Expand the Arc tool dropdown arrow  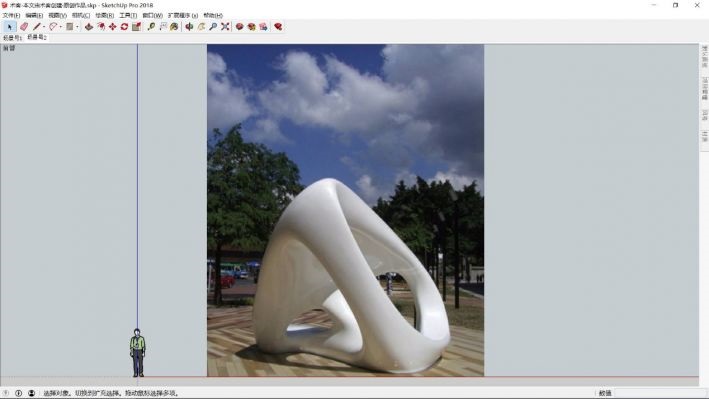[61, 27]
